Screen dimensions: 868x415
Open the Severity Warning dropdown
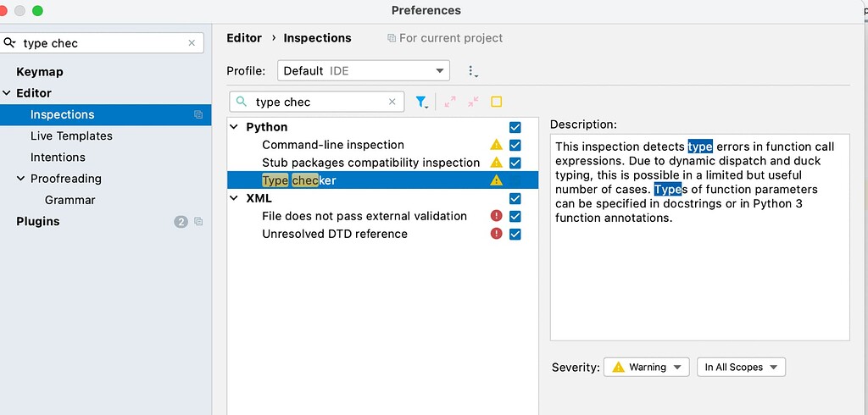point(646,367)
